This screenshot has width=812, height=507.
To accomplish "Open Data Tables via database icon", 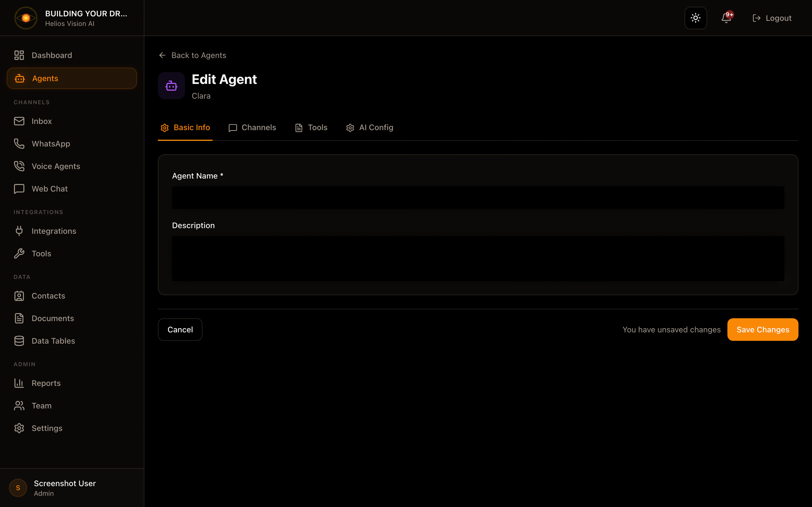I will point(19,341).
